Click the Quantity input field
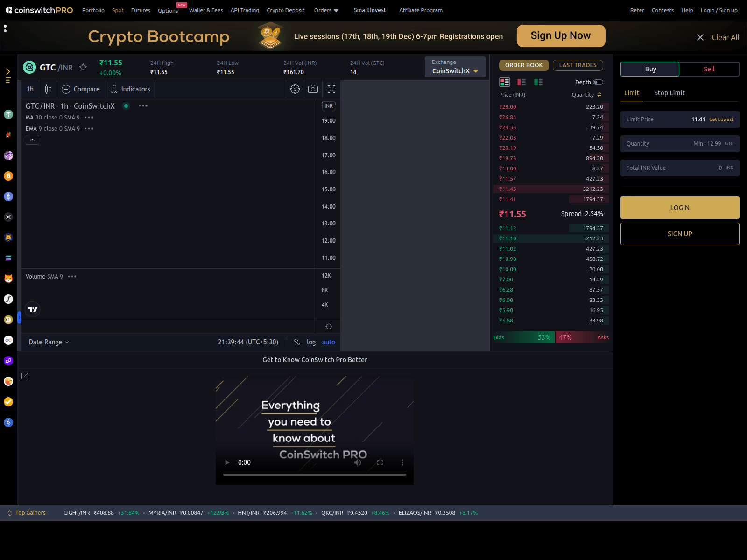The image size is (747, 560). pyautogui.click(x=680, y=144)
